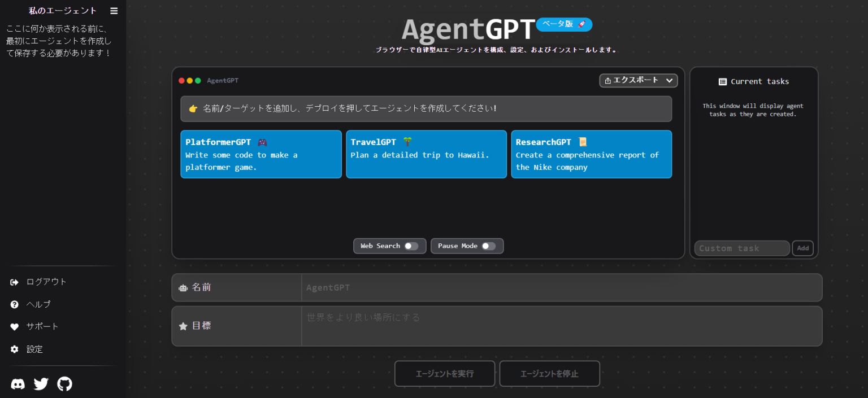Click the ベータ版 badge next to the title

pyautogui.click(x=564, y=24)
